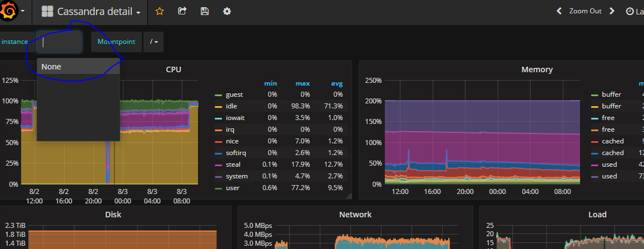Open the Mountpoint value dropdown
Image resolution: width=644 pixels, height=249 pixels.
(153, 42)
